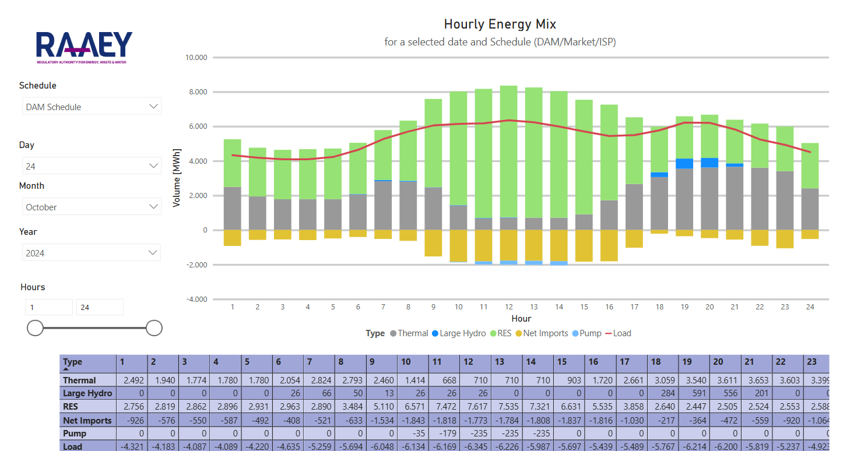Click the Load value -6.345 cell
This screenshot has width=868, height=451.
tap(475, 446)
